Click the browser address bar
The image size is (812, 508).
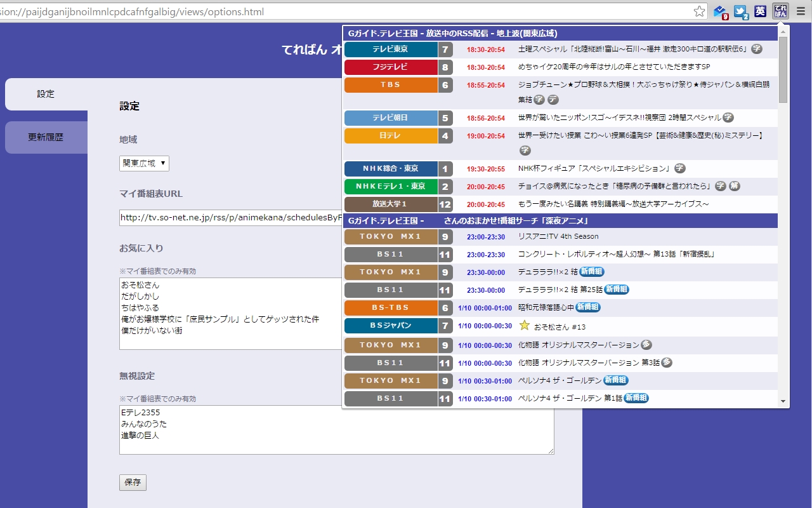(x=346, y=11)
